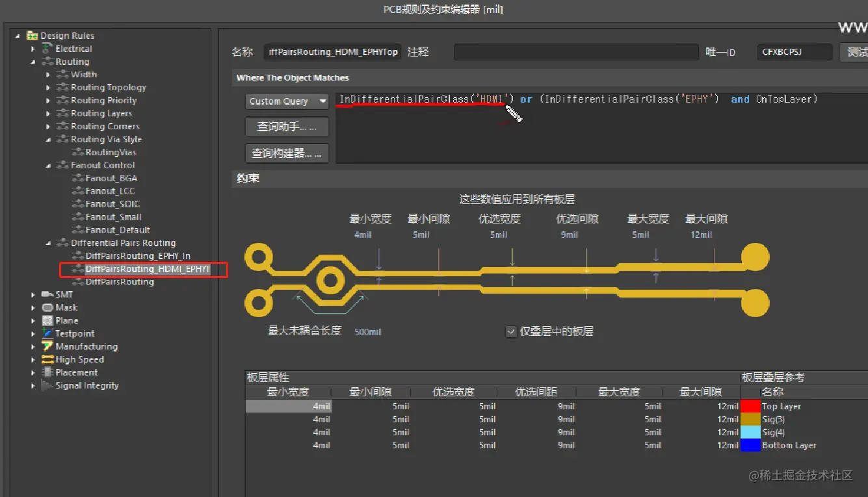Click the Routing Layers rule icon
Screen dimensions: 868x497
tap(62, 114)
